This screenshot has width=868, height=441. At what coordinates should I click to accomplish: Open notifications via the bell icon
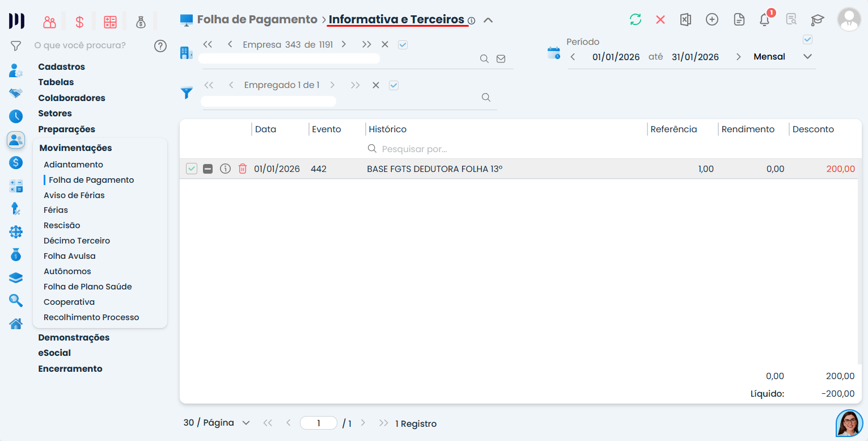point(765,20)
